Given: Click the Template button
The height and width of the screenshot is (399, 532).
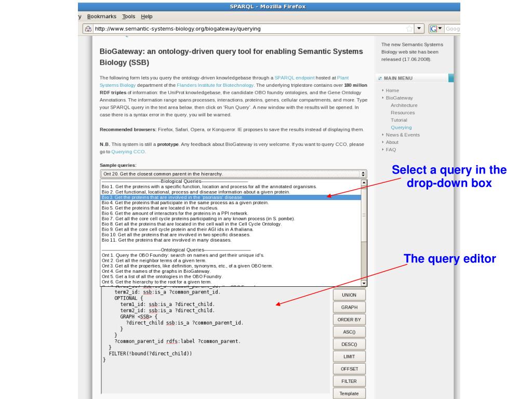Looking at the screenshot, I should [x=349, y=393].
